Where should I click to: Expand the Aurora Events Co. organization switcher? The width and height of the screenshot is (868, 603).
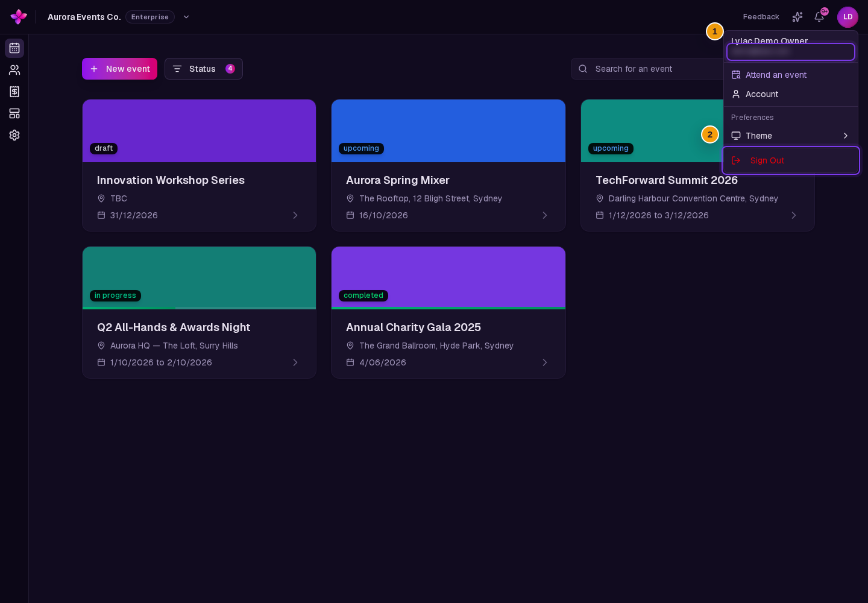(x=186, y=17)
